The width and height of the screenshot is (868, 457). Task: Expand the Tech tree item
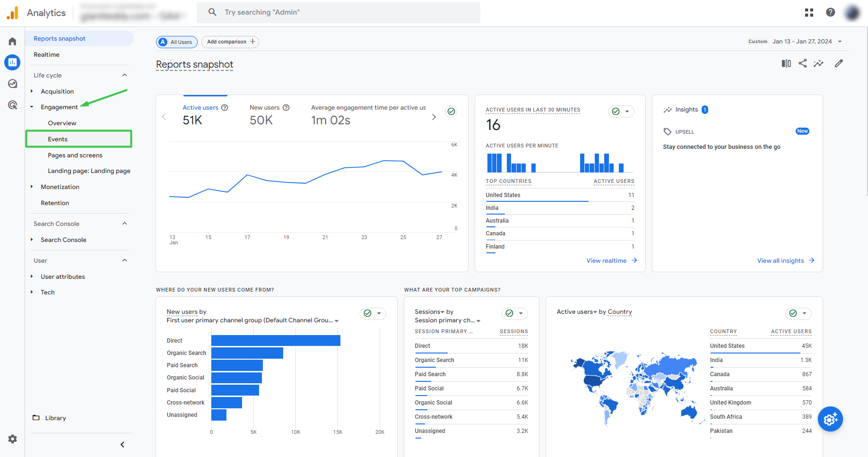(x=32, y=292)
